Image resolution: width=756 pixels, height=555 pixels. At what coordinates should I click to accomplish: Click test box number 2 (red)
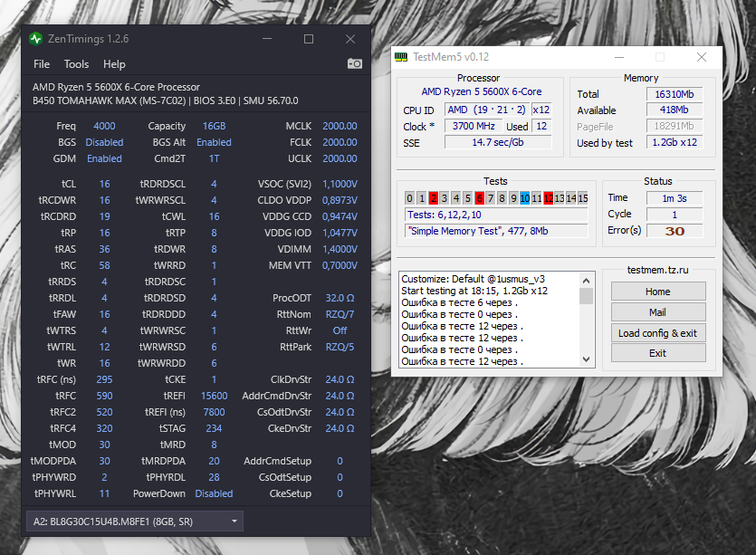433,198
